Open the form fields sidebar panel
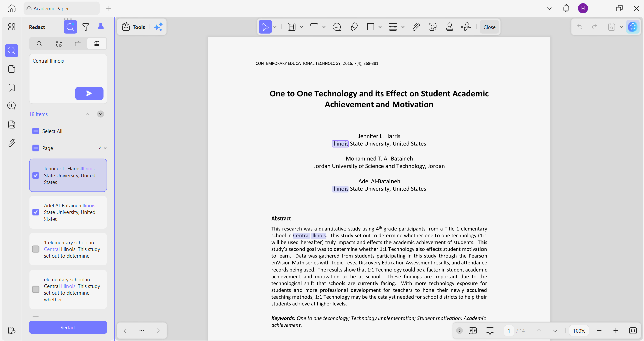The height and width of the screenshot is (341, 644). [x=12, y=125]
